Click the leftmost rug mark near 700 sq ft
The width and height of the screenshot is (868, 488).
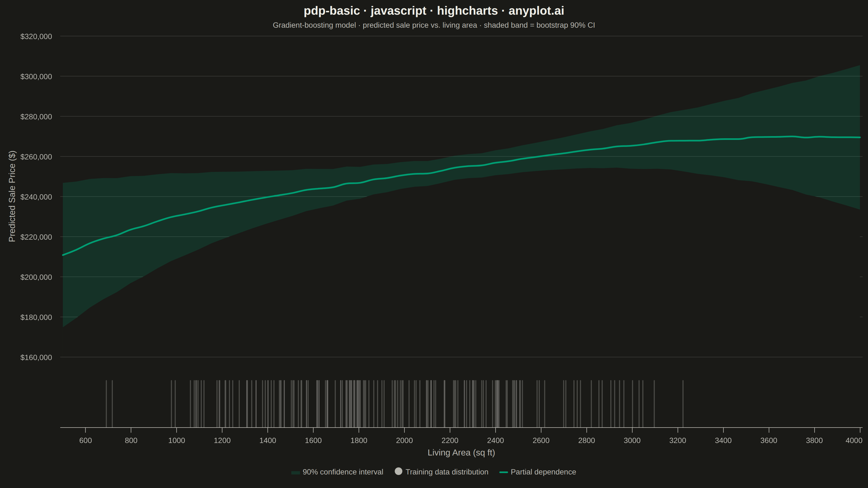tap(106, 404)
